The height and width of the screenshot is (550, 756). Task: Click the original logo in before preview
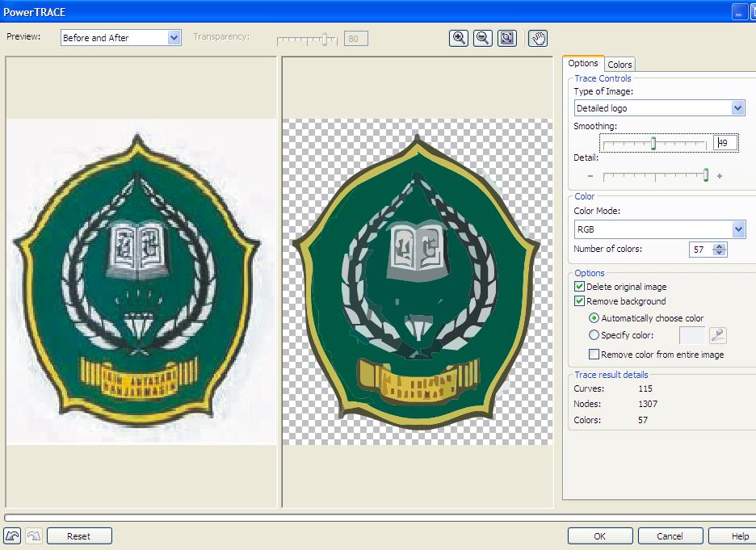point(137,279)
